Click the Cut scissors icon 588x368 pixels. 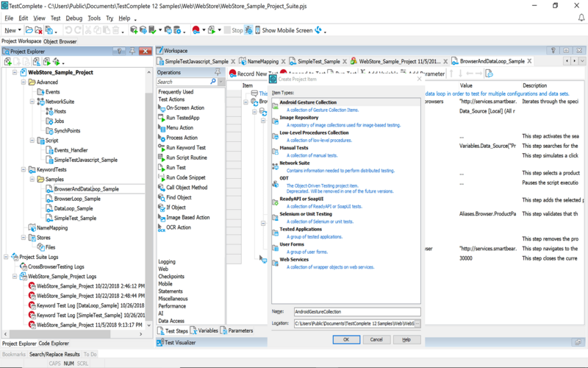point(88,30)
